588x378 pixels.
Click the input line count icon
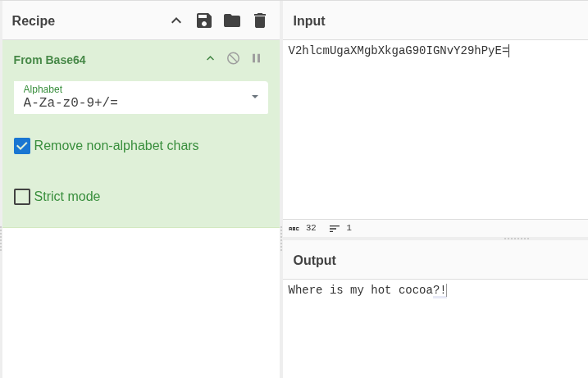[x=334, y=228]
